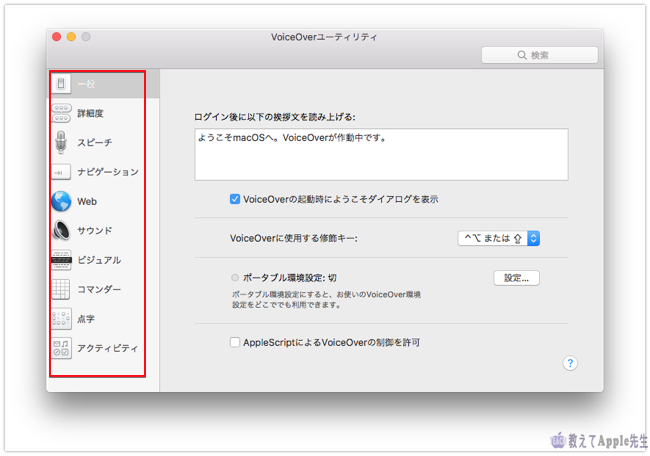Open the スピーチ microphone icon

pyautogui.click(x=61, y=142)
